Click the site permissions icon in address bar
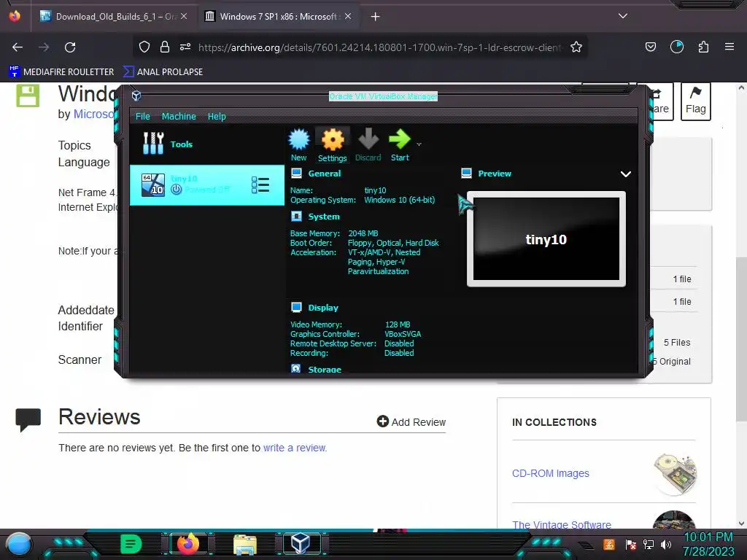 click(185, 47)
